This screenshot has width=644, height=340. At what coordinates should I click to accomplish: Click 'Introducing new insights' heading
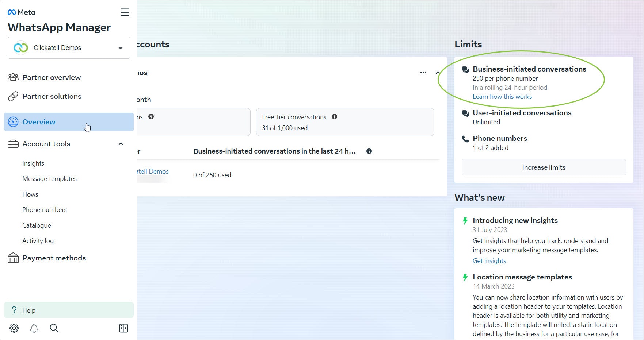515,220
